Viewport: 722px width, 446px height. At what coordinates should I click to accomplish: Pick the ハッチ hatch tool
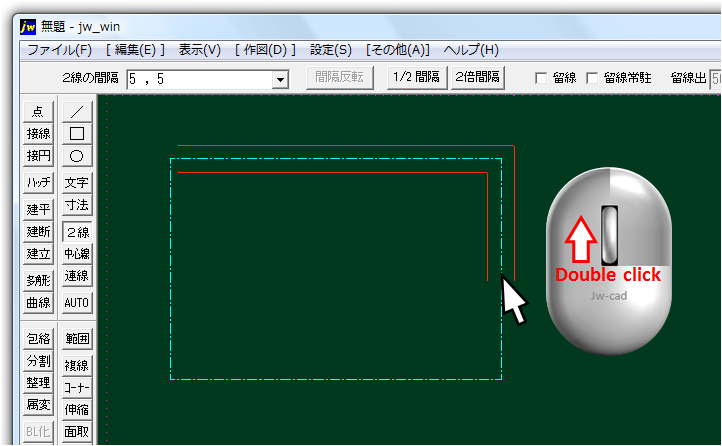click(x=38, y=183)
